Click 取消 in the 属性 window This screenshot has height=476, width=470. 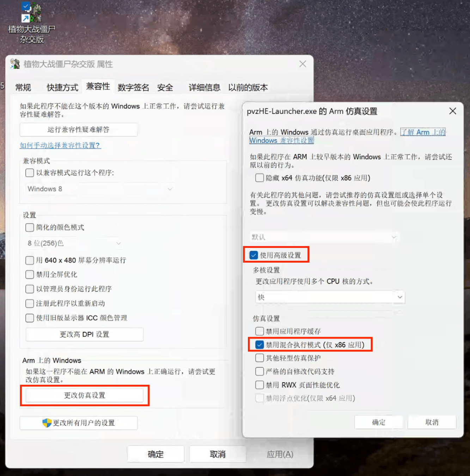coord(218,454)
